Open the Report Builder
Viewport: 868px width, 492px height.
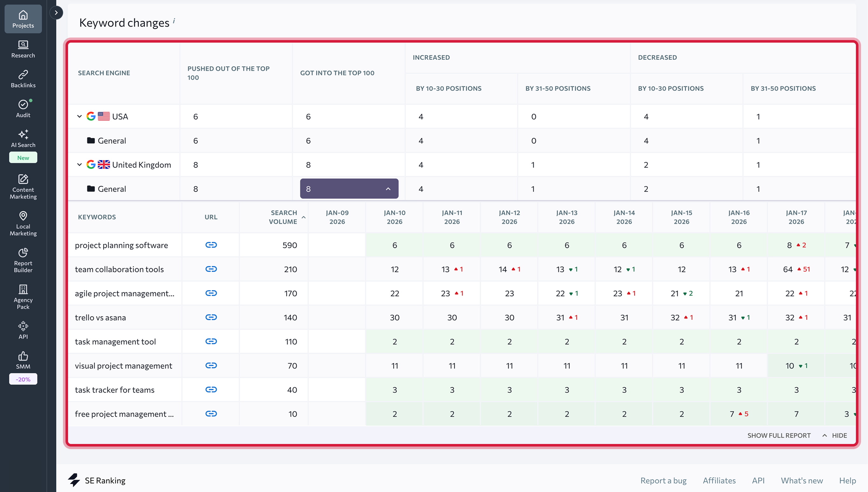point(23,260)
